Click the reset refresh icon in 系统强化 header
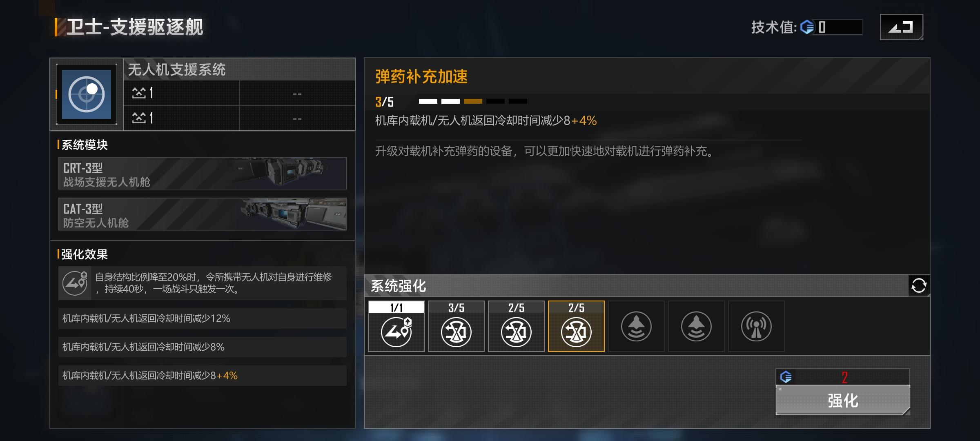Image resolution: width=980 pixels, height=441 pixels. click(x=919, y=285)
